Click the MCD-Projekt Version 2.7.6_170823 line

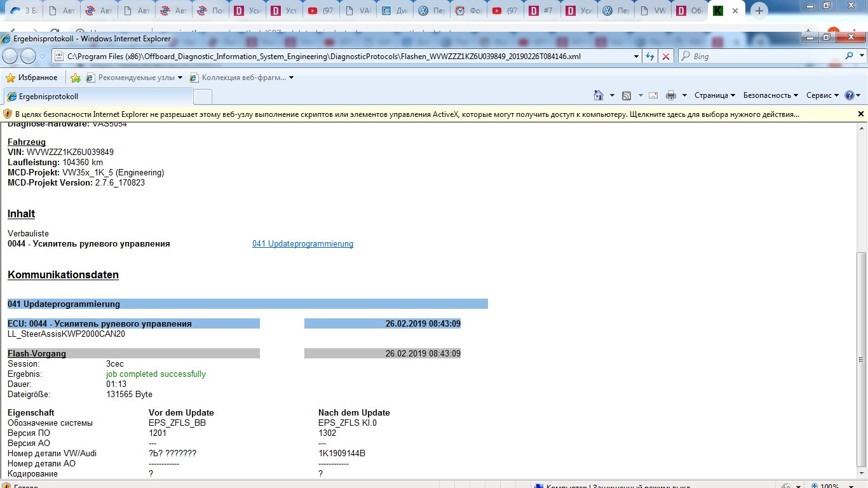(76, 182)
